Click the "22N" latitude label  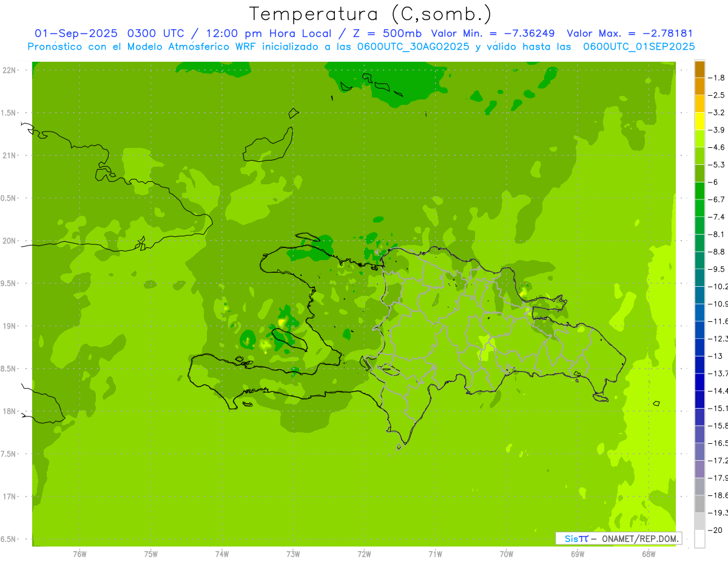pyautogui.click(x=8, y=70)
